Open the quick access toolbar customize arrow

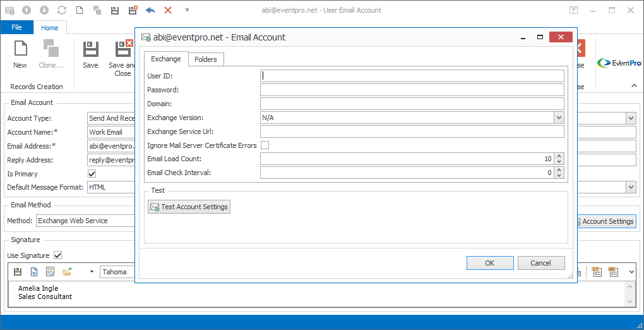tap(187, 9)
